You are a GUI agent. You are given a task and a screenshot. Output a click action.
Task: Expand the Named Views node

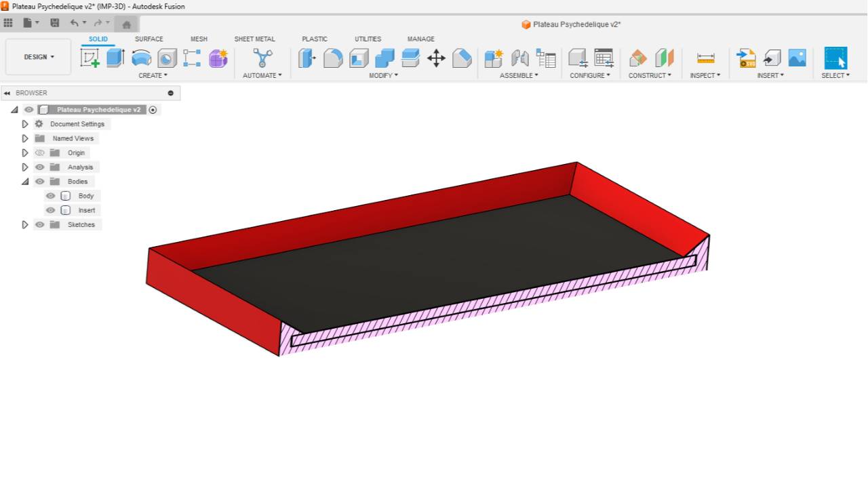point(25,138)
